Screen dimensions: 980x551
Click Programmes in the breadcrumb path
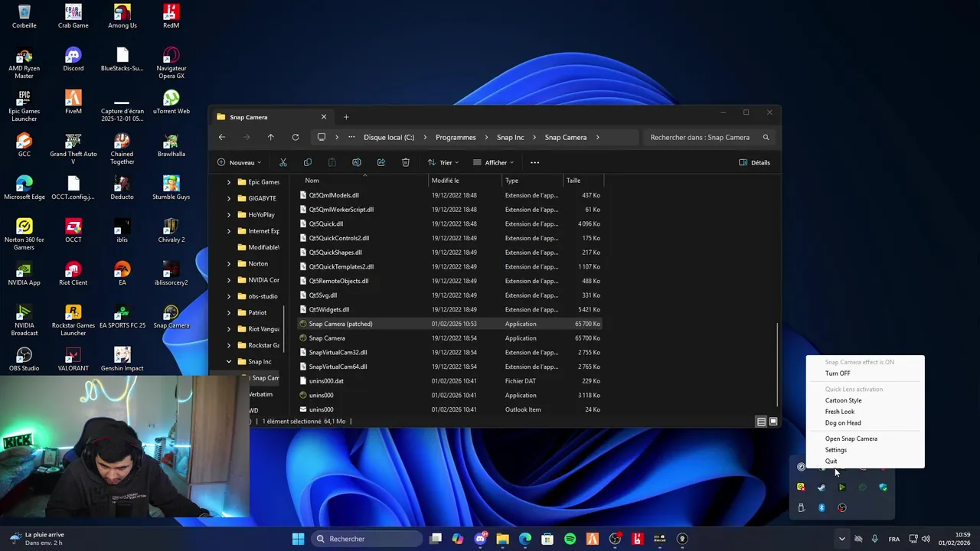pos(456,137)
